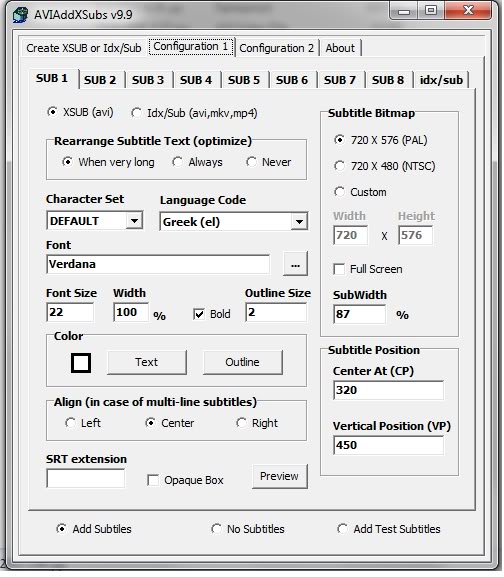The width and height of the screenshot is (504, 577).
Task: Switch to the Configuration 2 tab
Action: (276, 48)
